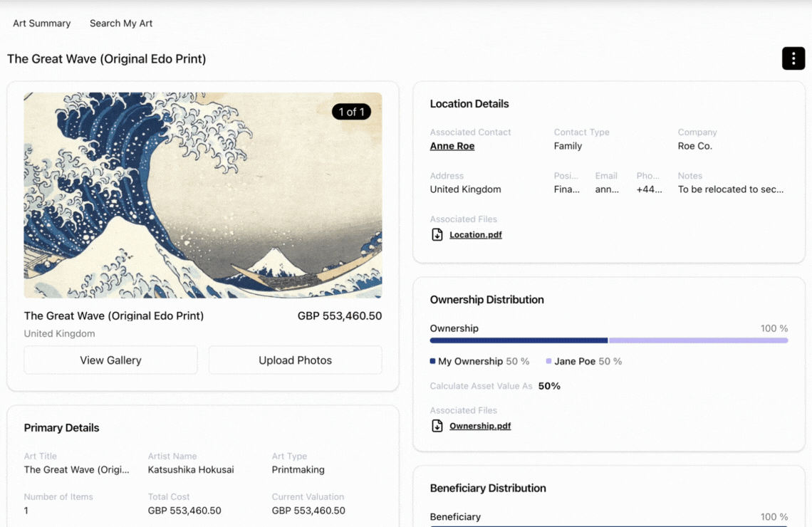Click the page title The Great Wave heading
The width and height of the screenshot is (812, 527).
tap(107, 59)
